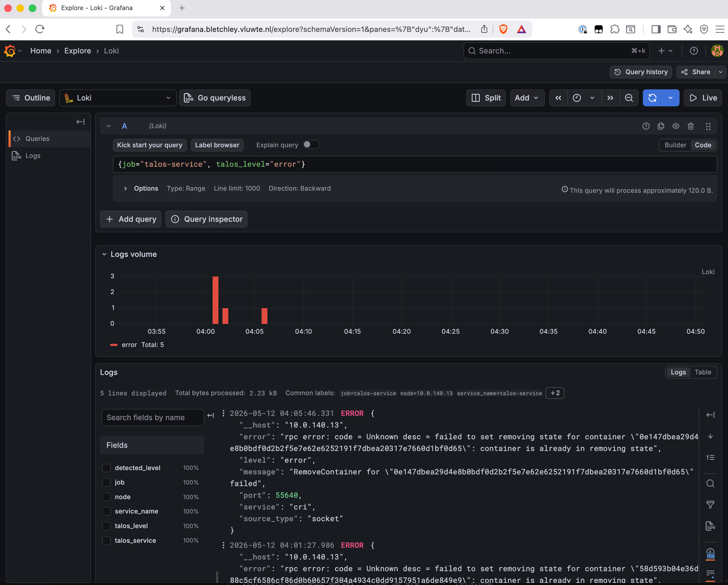Image resolution: width=728 pixels, height=585 pixels.
Task: Select Queries in the outline
Action: pos(50,139)
